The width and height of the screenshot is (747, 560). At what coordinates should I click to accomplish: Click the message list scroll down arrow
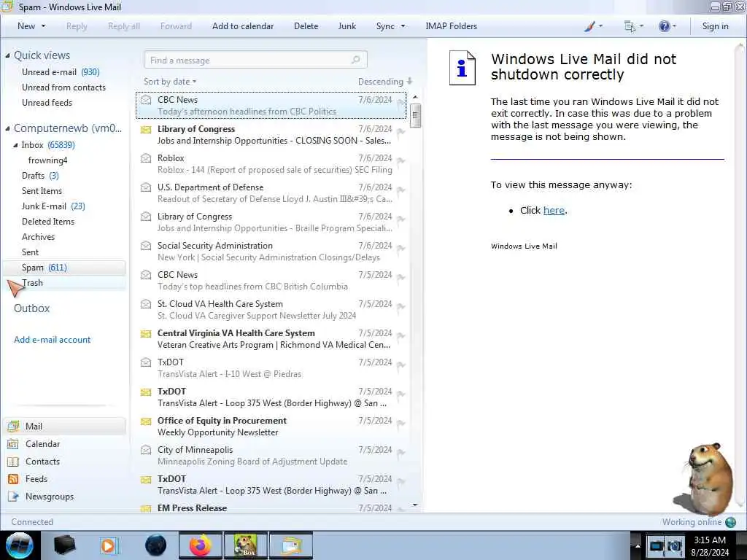click(x=415, y=505)
